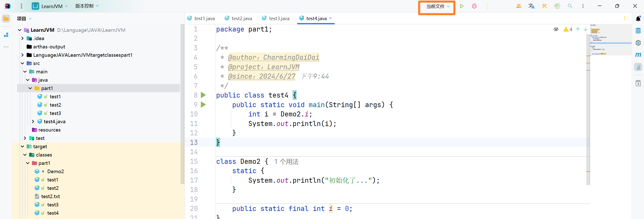Click the green Run button in toolbar
This screenshot has height=219, width=644.
[462, 6]
